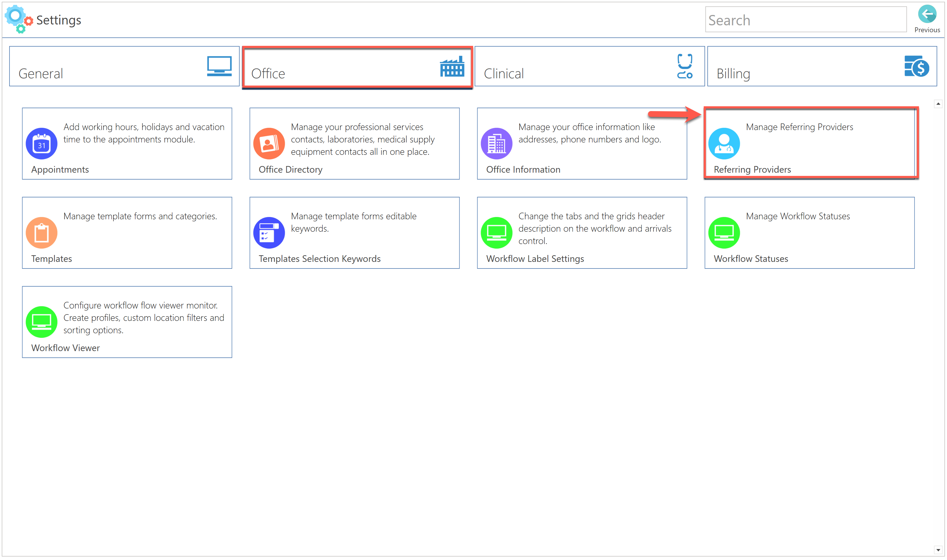The image size is (947, 560).
Task: Click the Appointments calendar icon
Action: tap(41, 143)
